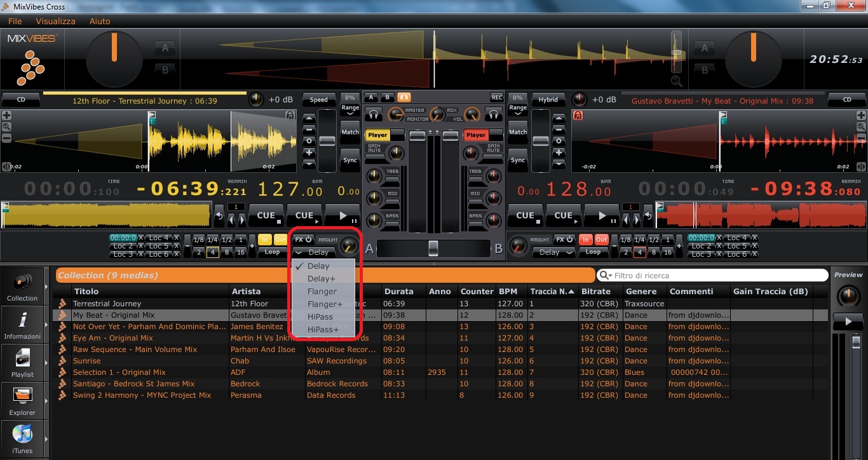Zoom out left deck waveform minus icon
The image size is (868, 460).
(6, 137)
